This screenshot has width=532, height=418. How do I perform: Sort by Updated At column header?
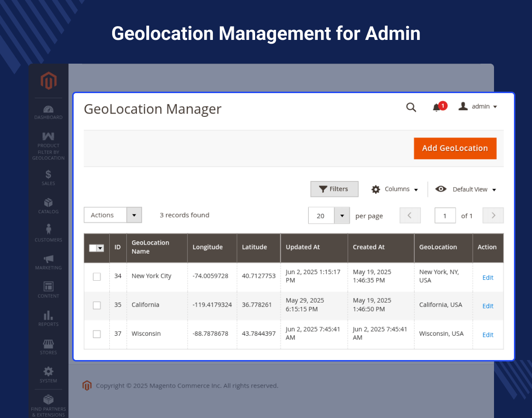314,247
